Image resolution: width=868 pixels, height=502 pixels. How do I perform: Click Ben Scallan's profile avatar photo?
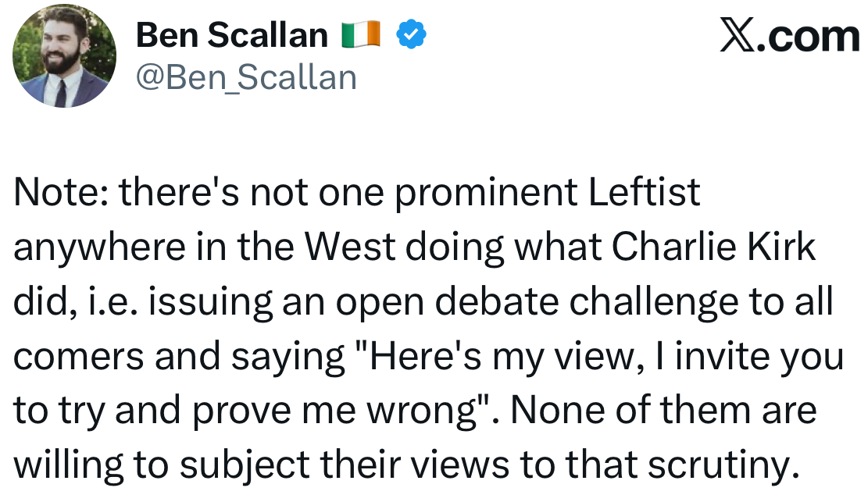point(64,55)
